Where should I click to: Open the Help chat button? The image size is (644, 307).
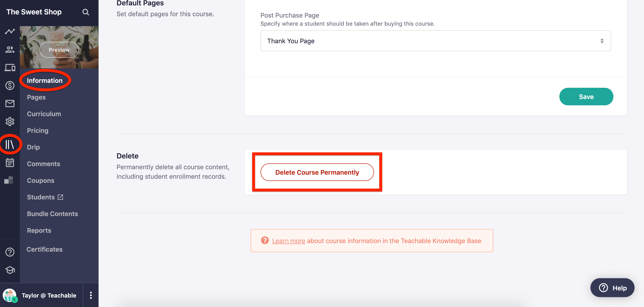612,288
